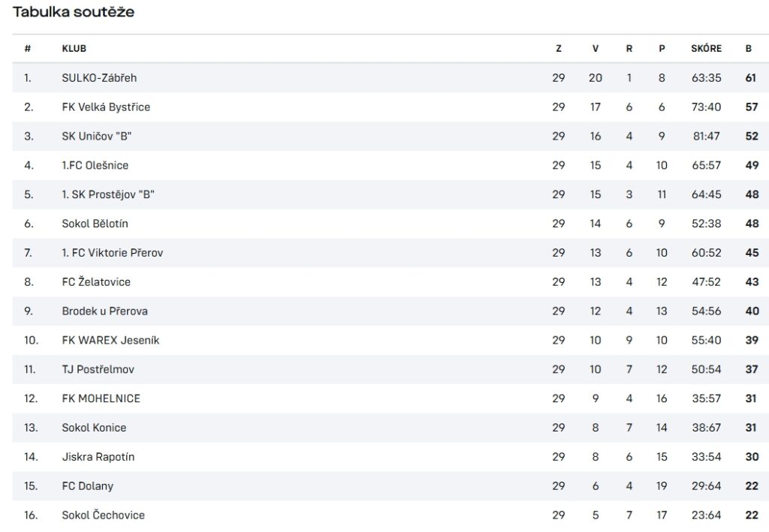
Task: Open FC Dolany team entry
Action: [x=87, y=486]
